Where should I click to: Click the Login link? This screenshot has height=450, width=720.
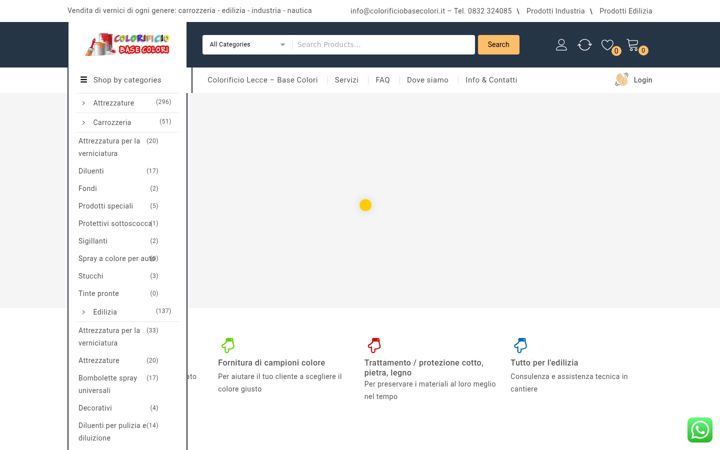pyautogui.click(x=643, y=80)
